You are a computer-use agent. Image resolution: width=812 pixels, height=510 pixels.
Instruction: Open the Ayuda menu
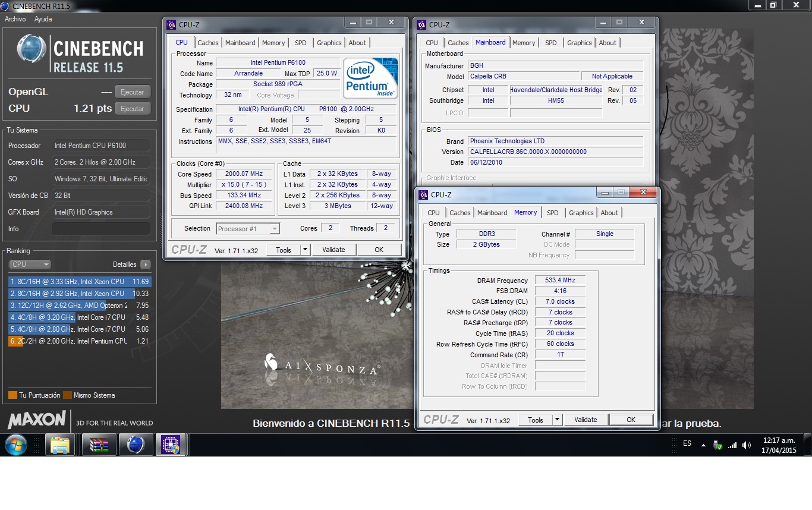tap(43, 19)
